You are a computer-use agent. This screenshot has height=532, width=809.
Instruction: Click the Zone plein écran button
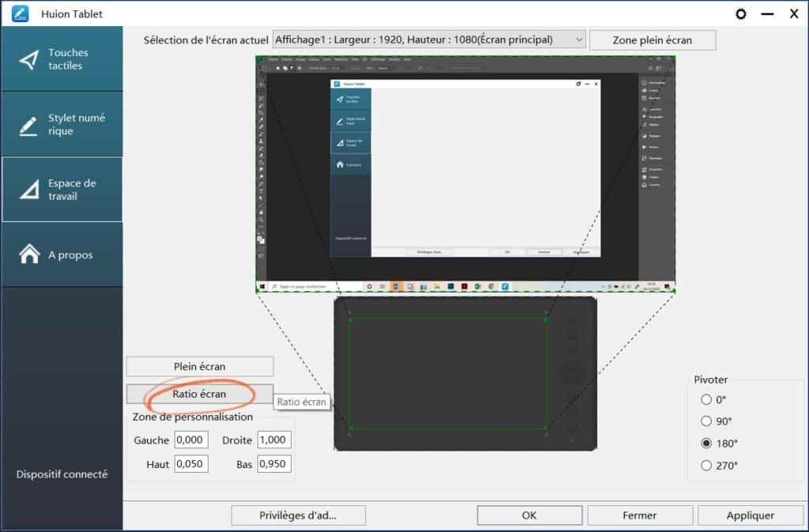tap(652, 40)
